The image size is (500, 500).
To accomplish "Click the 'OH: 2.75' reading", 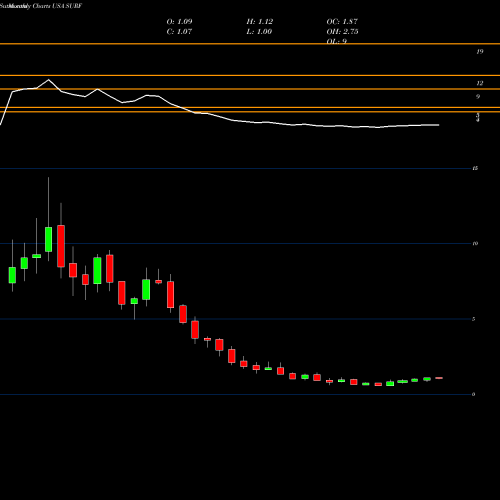I will click(x=342, y=32).
